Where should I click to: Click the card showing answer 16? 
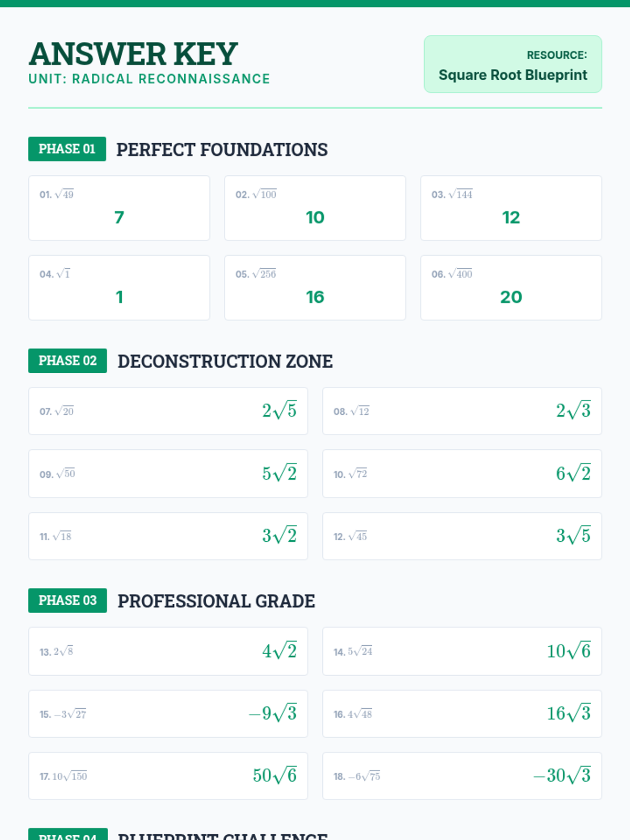click(315, 288)
